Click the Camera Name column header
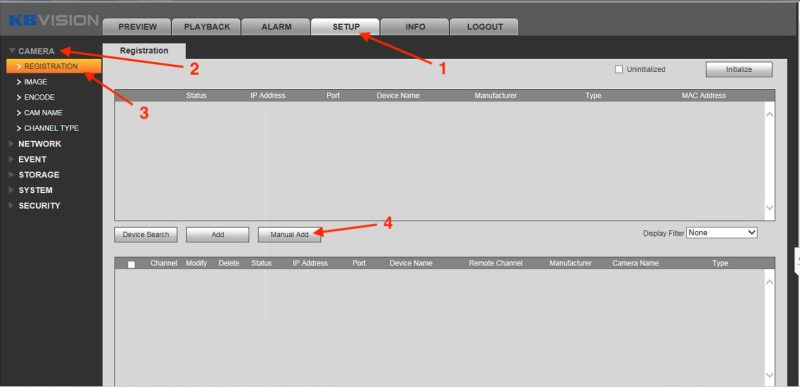The image size is (800, 387). [x=635, y=263]
